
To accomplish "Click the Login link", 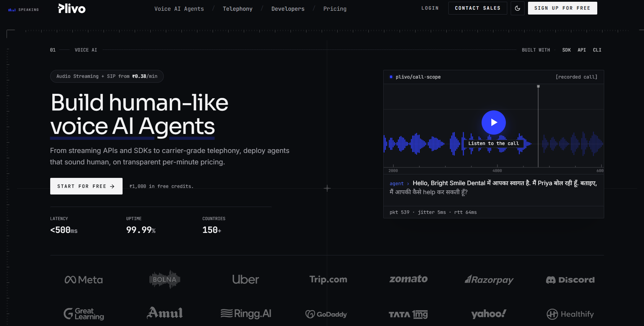I will coord(430,8).
